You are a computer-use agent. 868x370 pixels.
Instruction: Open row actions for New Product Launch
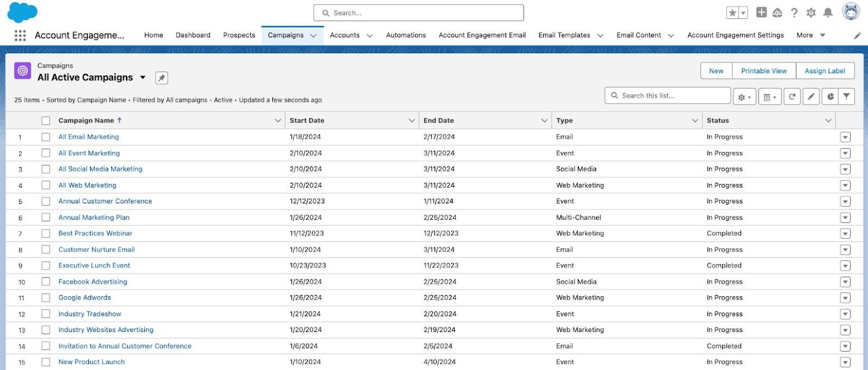pyautogui.click(x=845, y=362)
